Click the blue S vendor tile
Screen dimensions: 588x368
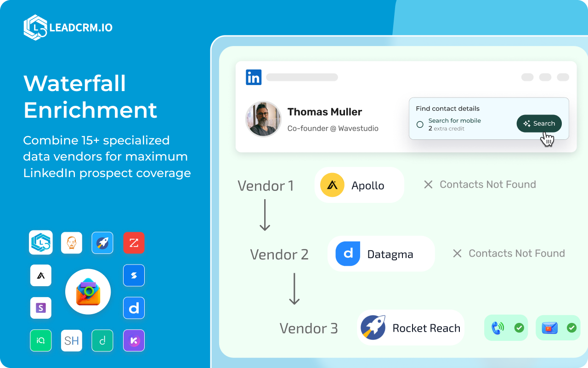[x=134, y=276]
